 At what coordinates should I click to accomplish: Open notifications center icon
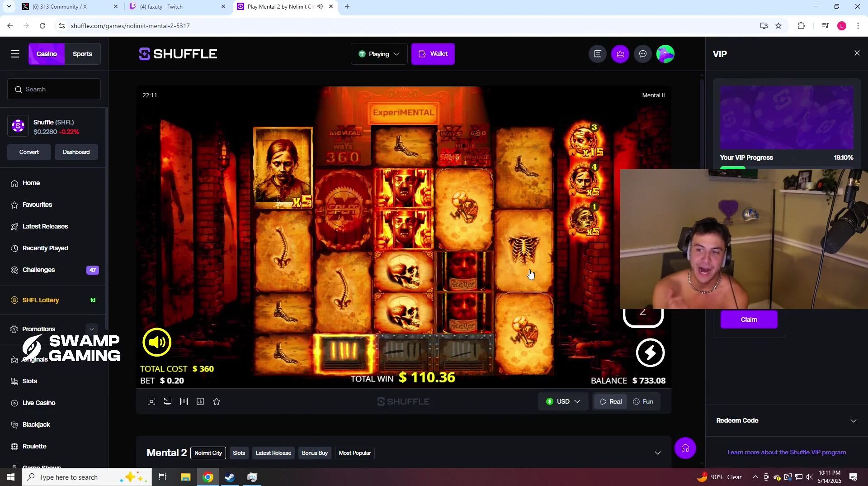pos(854,477)
